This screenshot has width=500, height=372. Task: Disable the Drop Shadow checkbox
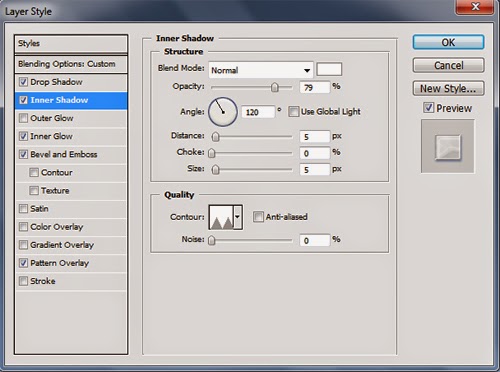[x=23, y=82]
